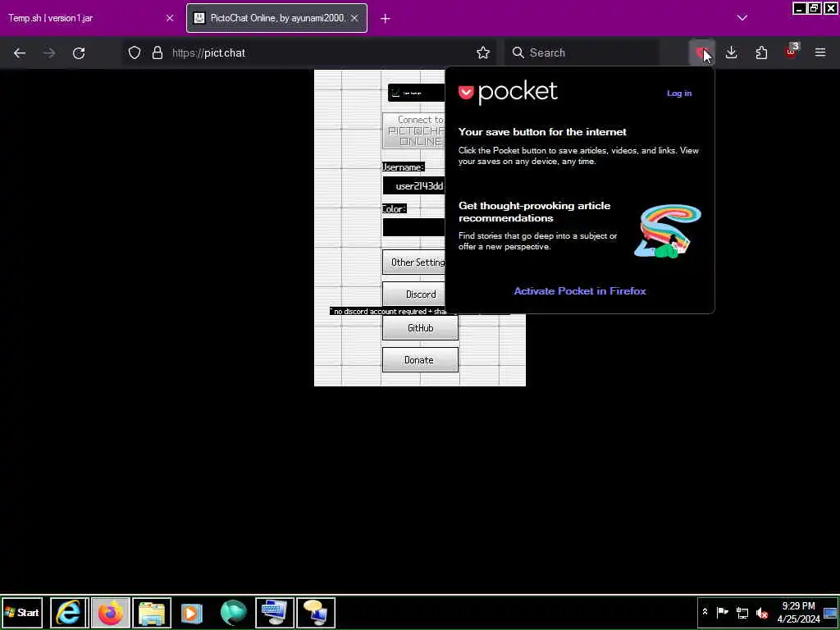Open Windows Explorer folder on taskbar
840x630 pixels.
(152, 612)
